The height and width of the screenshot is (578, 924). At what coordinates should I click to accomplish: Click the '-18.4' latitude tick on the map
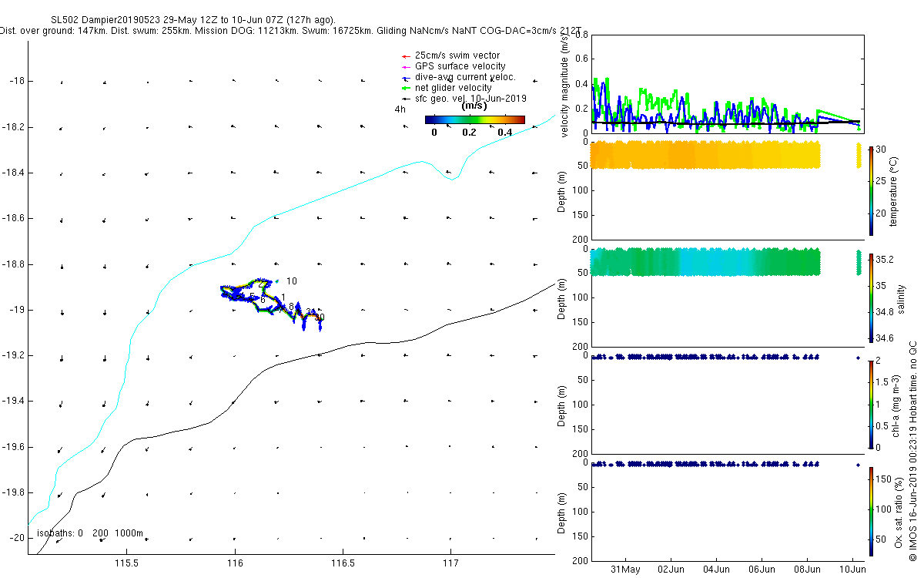(x=14, y=173)
